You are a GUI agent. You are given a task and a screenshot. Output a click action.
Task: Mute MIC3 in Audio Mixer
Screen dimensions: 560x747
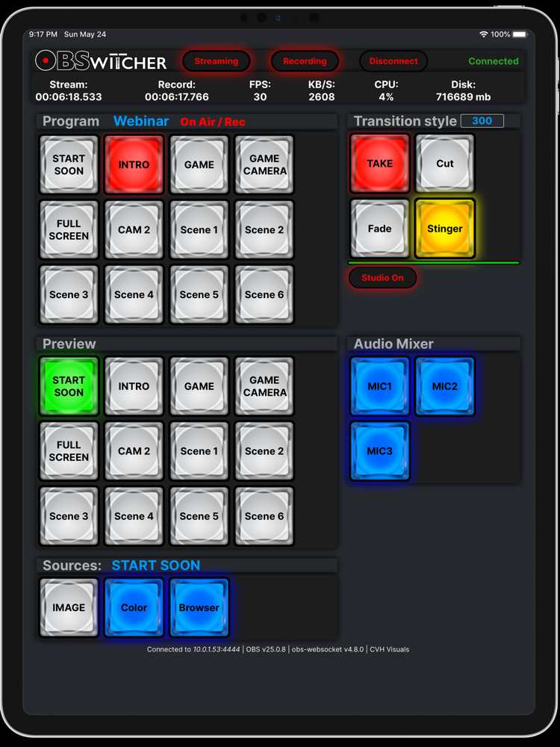[x=379, y=451]
